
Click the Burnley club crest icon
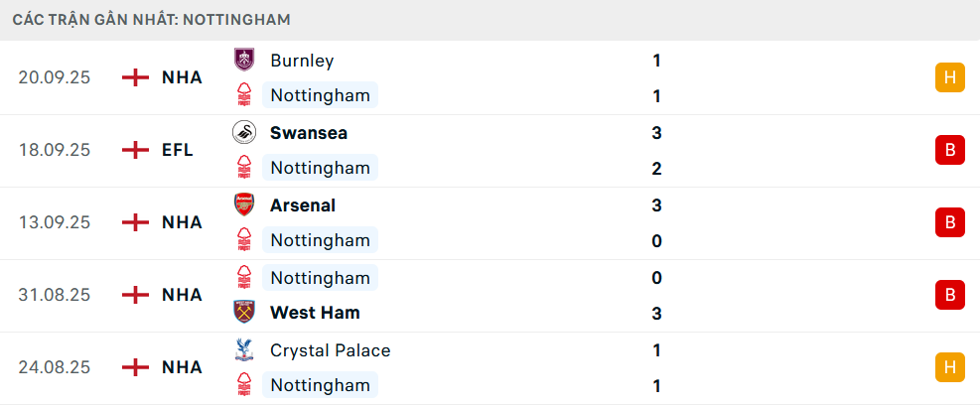[243, 60]
